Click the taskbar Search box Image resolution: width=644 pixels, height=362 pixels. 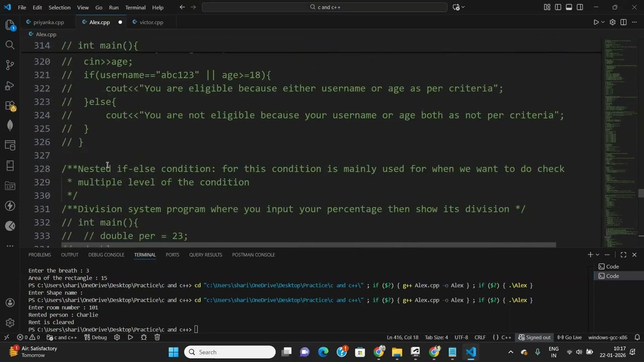(230, 352)
